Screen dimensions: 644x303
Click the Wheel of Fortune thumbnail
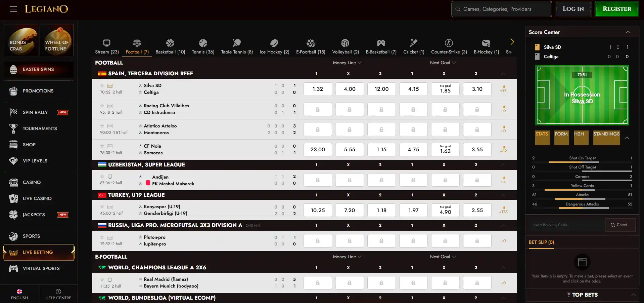click(56, 40)
